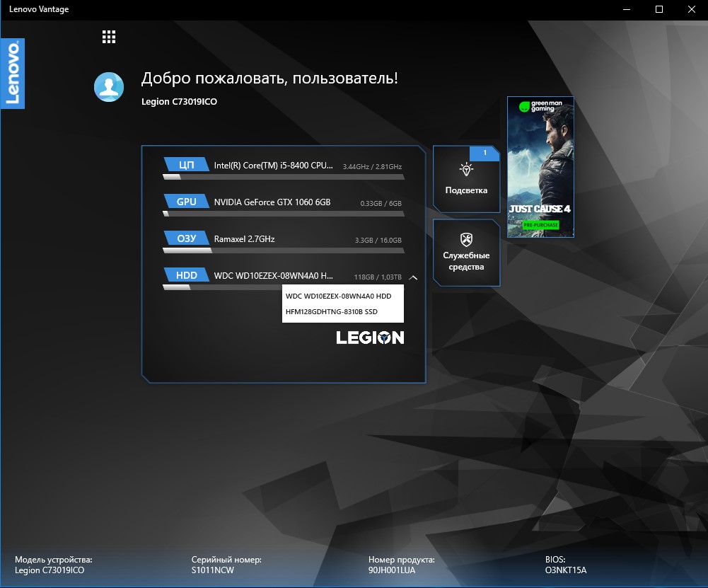Image resolution: width=708 pixels, height=588 pixels.
Task: Click the HDD label tag
Action: (x=186, y=275)
